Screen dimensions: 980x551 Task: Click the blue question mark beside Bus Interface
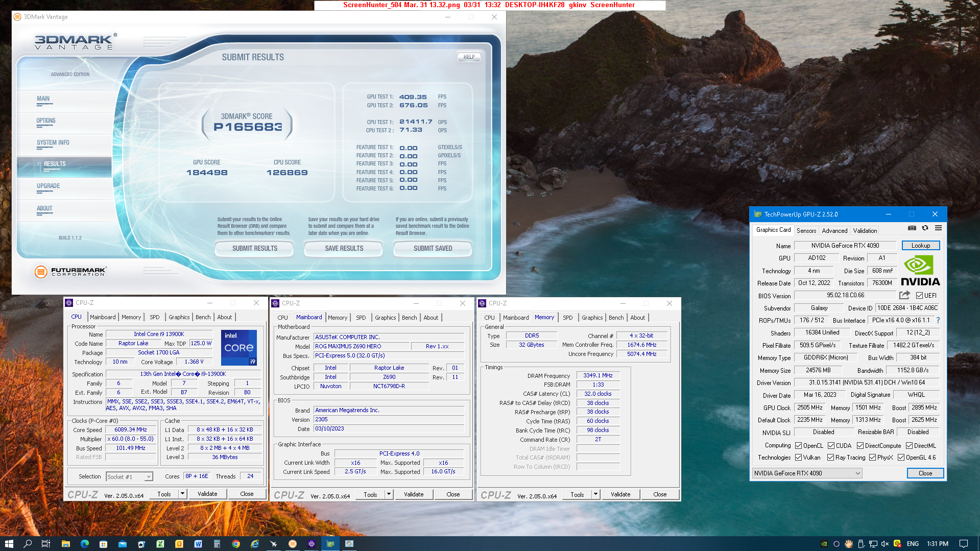click(x=938, y=320)
